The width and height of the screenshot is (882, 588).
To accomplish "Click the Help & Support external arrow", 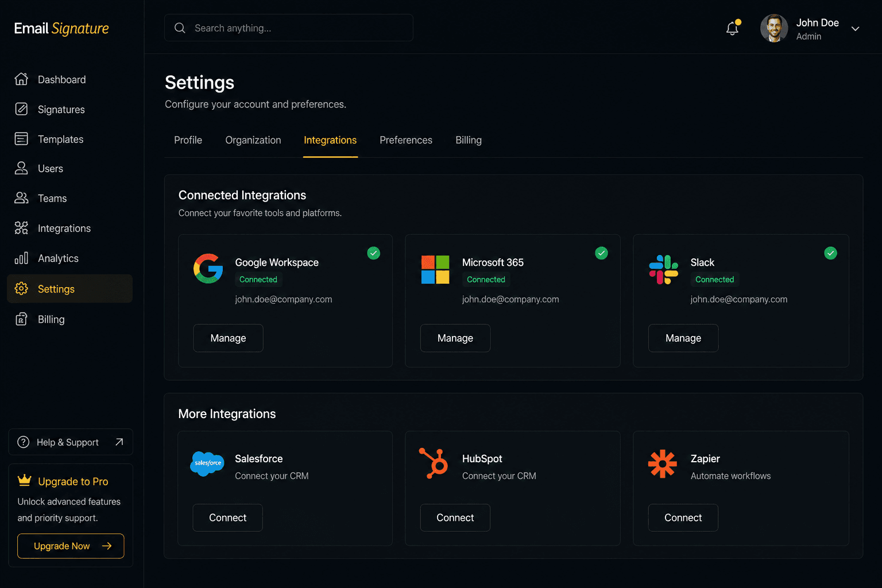I will (119, 442).
